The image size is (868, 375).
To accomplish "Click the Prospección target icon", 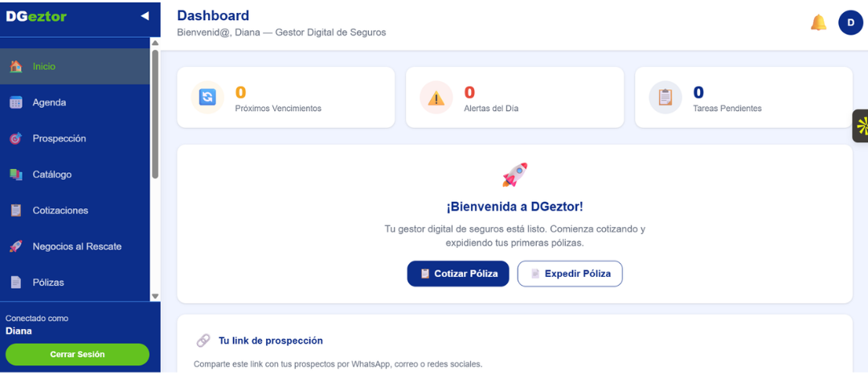I will (16, 138).
